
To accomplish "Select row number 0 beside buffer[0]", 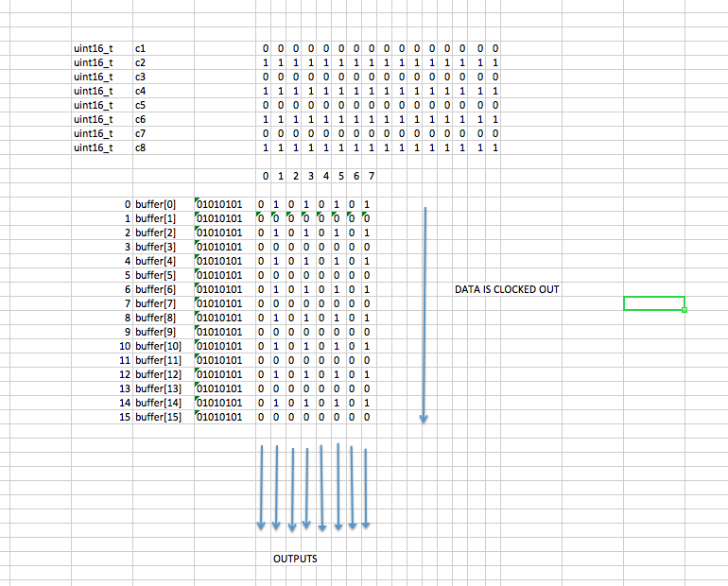I will pyautogui.click(x=102, y=204).
